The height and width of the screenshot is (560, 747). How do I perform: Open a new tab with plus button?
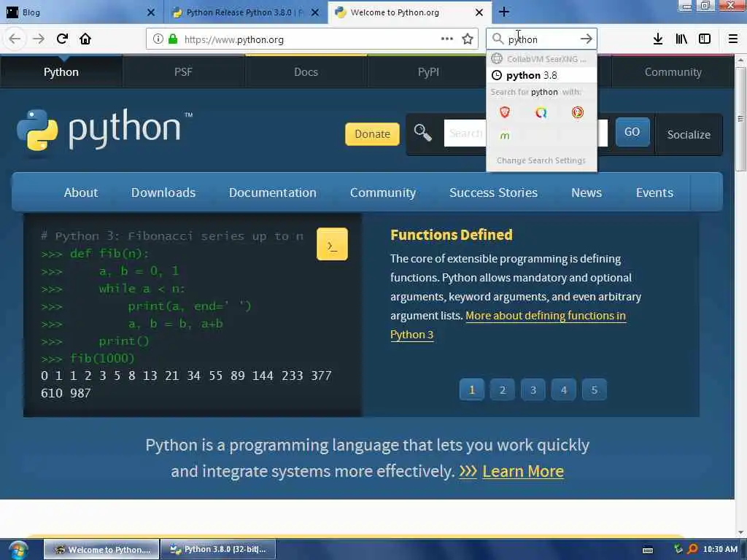(x=504, y=12)
